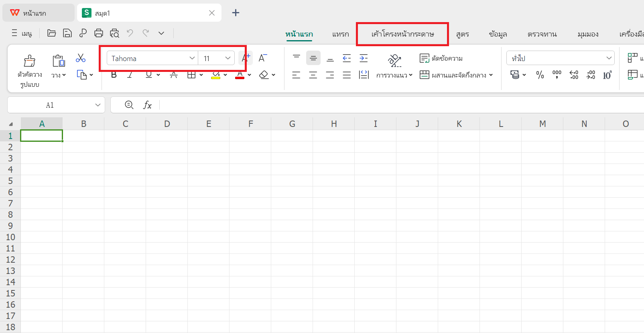Decrease decimal places

tap(591, 75)
